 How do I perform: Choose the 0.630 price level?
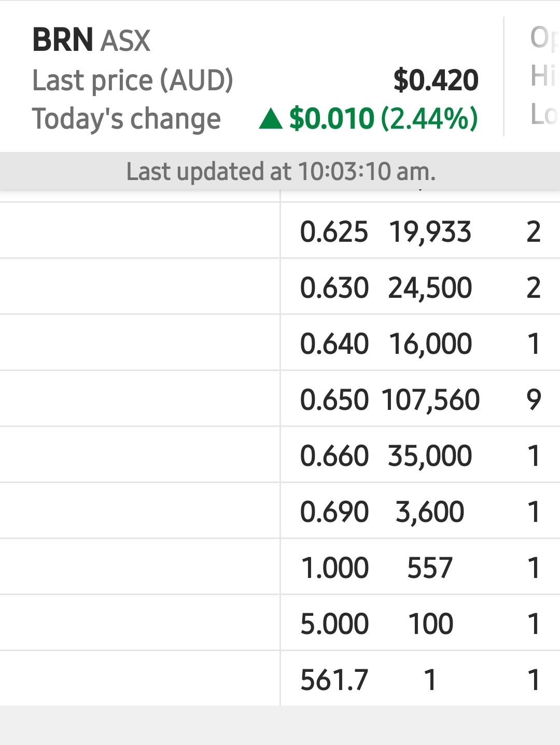click(x=334, y=287)
